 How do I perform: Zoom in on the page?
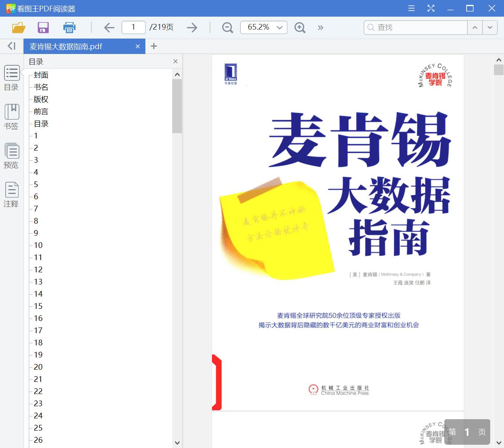300,27
